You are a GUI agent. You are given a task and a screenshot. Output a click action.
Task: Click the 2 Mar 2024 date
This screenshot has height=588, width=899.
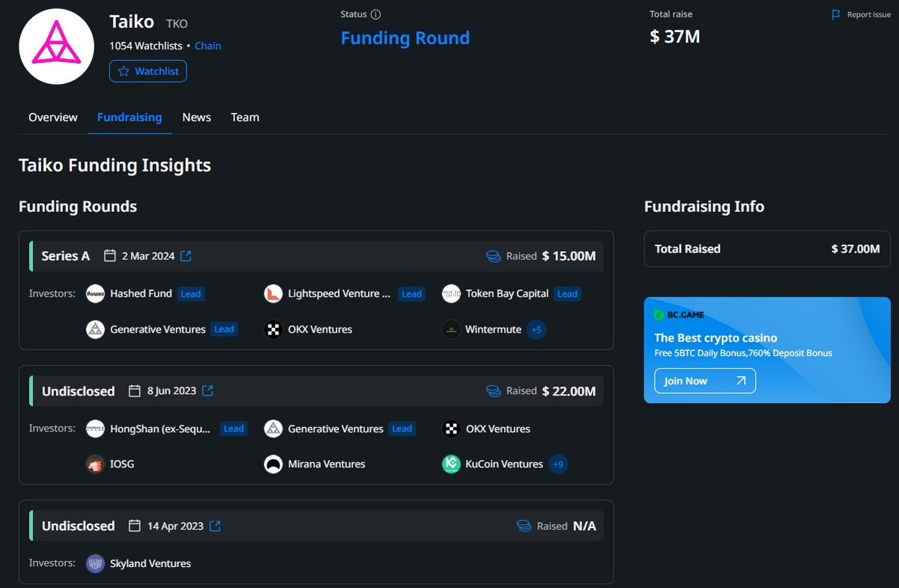tap(148, 256)
